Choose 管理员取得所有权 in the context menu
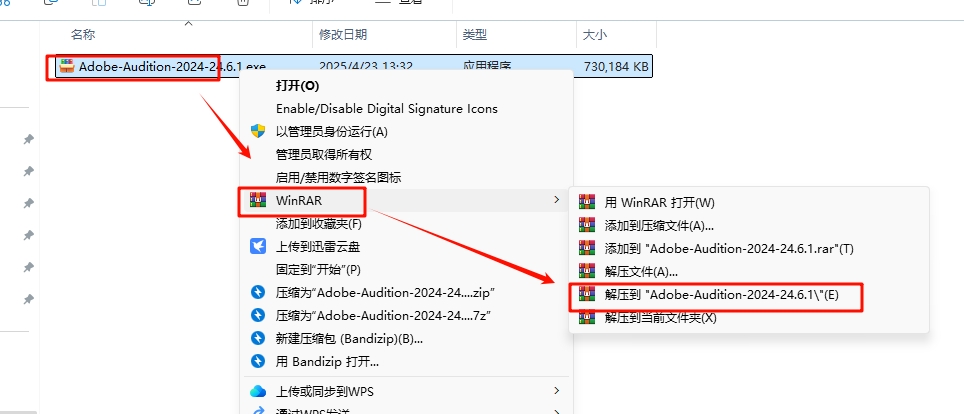 [324, 154]
